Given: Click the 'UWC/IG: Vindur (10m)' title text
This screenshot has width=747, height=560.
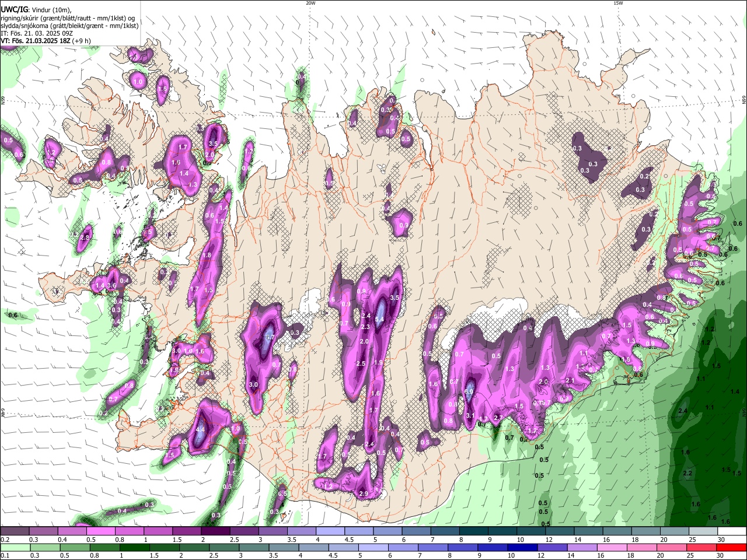Looking at the screenshot, I should [x=36, y=10].
